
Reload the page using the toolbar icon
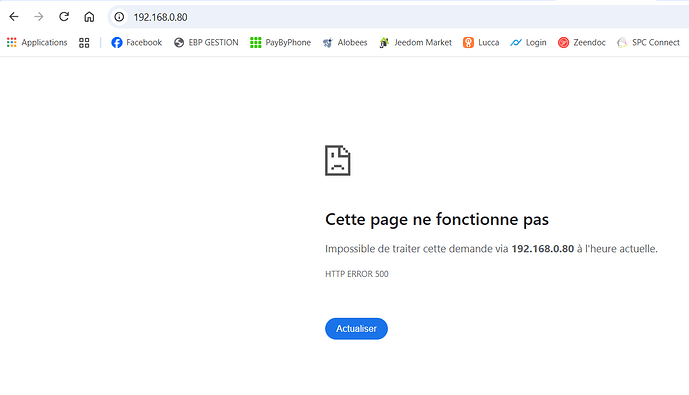[x=64, y=17]
